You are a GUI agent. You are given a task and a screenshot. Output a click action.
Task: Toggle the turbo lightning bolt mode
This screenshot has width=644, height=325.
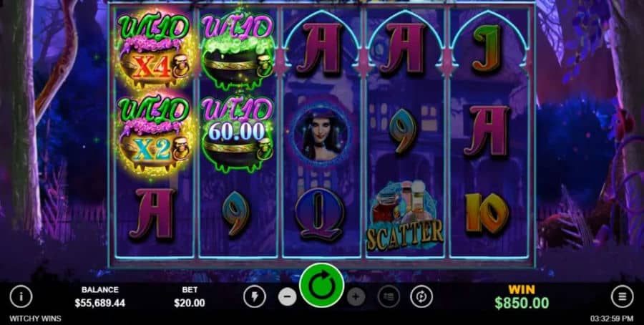254,296
